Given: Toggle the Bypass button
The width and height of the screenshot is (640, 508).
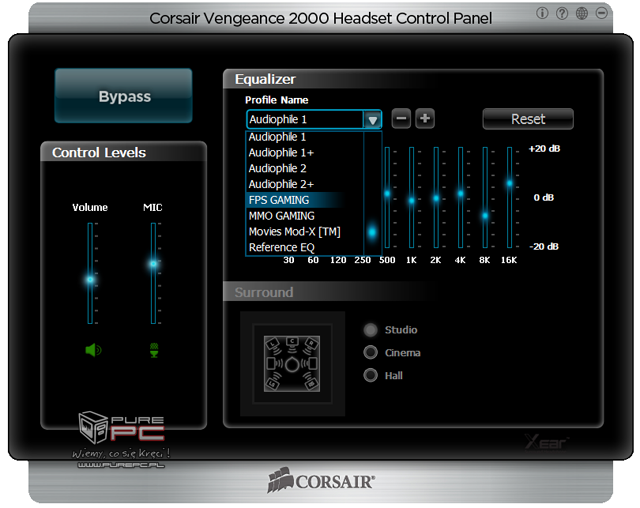Looking at the screenshot, I should click(x=124, y=96).
